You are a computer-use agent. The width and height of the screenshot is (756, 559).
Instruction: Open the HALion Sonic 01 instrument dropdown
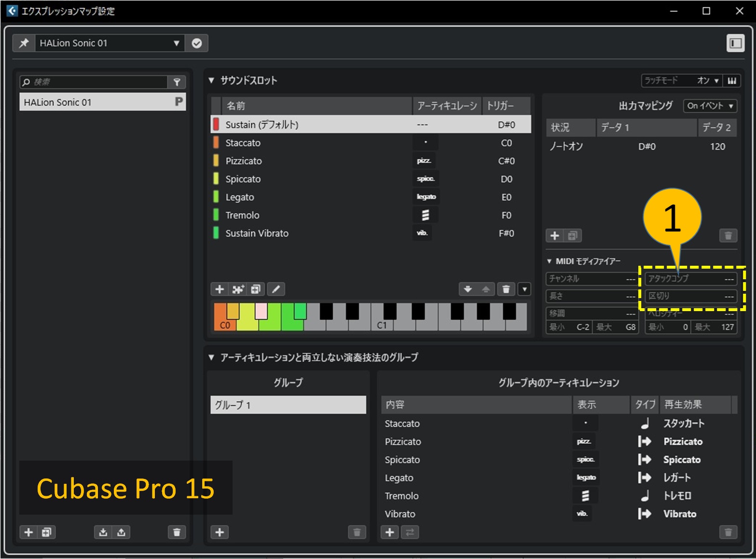(x=176, y=43)
